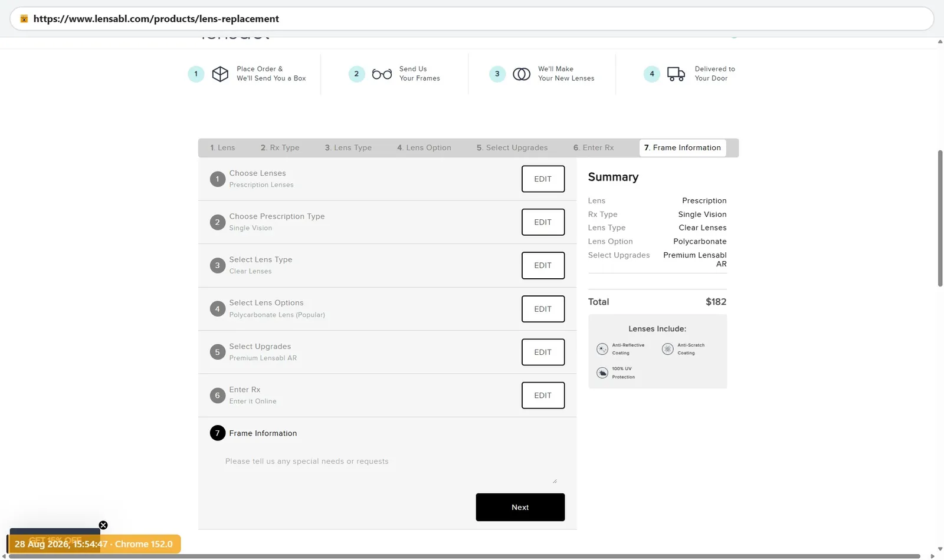Click the step 3 circle badge in header
The height and width of the screenshot is (560, 944).
click(497, 74)
